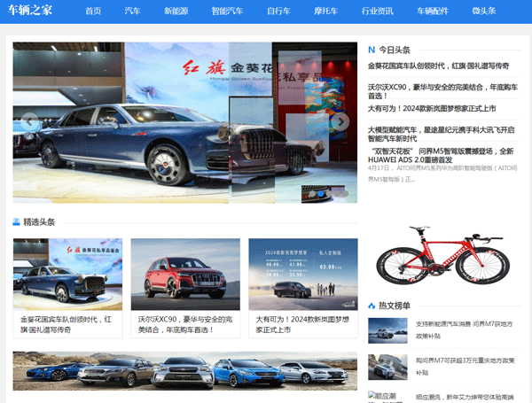This screenshot has width=532, height=403.
Task: Switch to the 自行车 section
Action: [278, 11]
